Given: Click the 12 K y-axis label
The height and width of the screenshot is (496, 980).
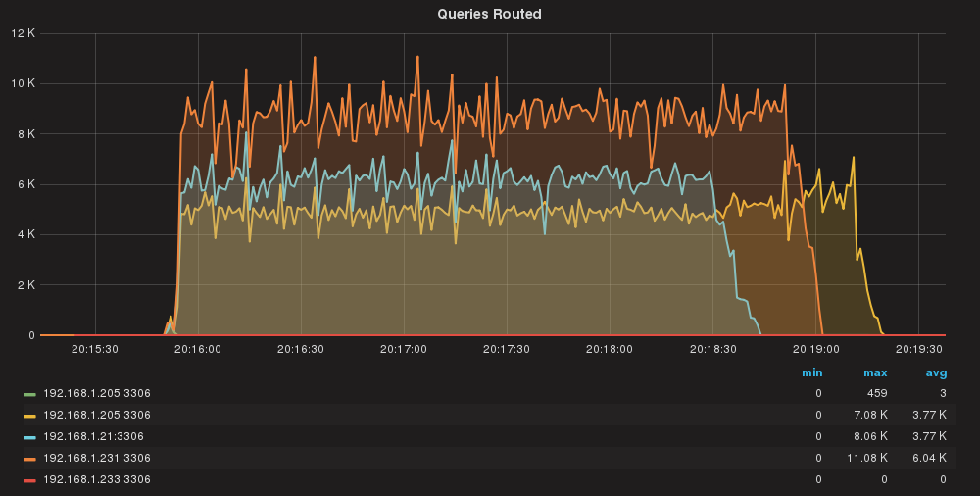Looking at the screenshot, I should coord(24,33).
